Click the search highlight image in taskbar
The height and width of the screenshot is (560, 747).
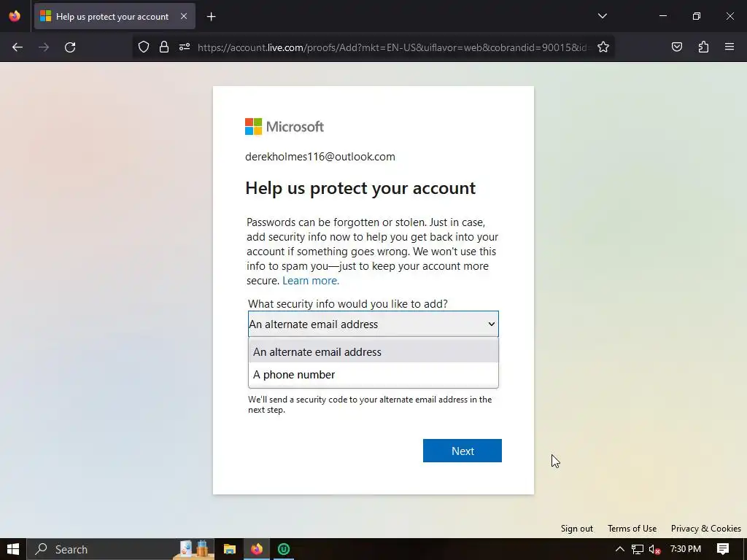coord(193,548)
